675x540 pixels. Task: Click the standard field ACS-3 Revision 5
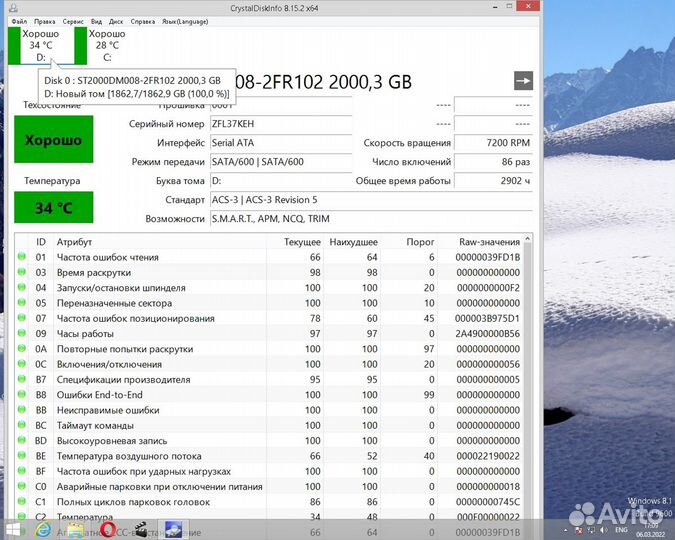pos(372,200)
